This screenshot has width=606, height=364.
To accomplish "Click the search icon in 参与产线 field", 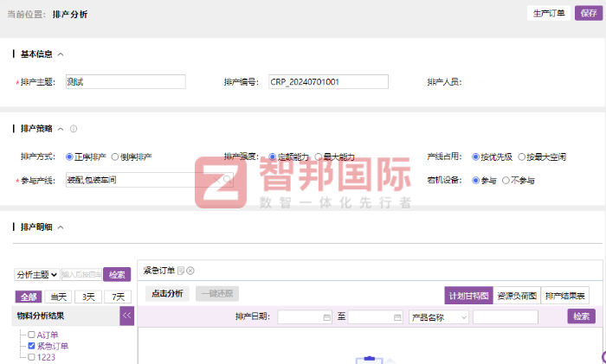I will click(x=227, y=180).
